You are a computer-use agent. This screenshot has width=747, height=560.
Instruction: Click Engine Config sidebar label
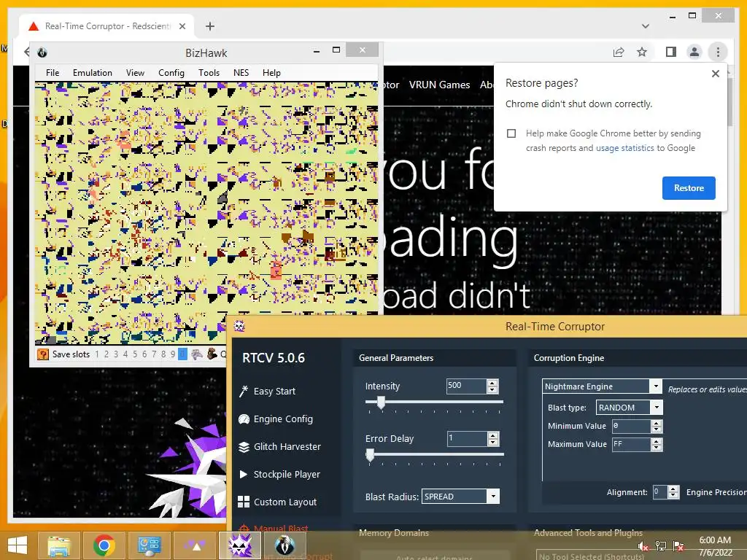tap(284, 419)
